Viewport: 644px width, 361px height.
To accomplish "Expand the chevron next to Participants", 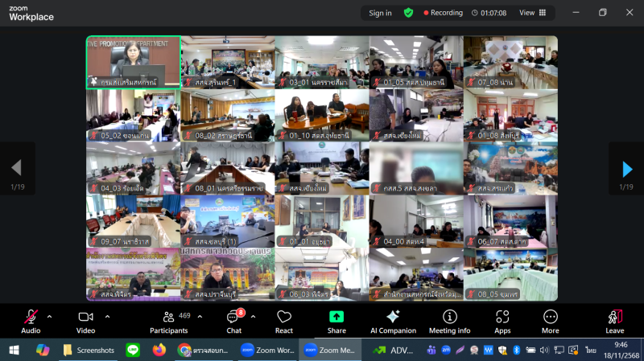I will point(198,316).
